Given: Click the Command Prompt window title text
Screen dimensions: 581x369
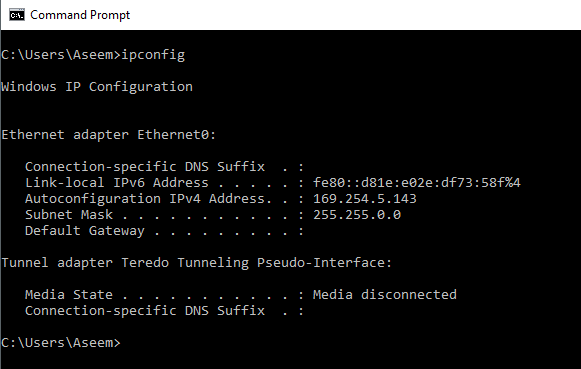Looking at the screenshot, I should [x=80, y=15].
